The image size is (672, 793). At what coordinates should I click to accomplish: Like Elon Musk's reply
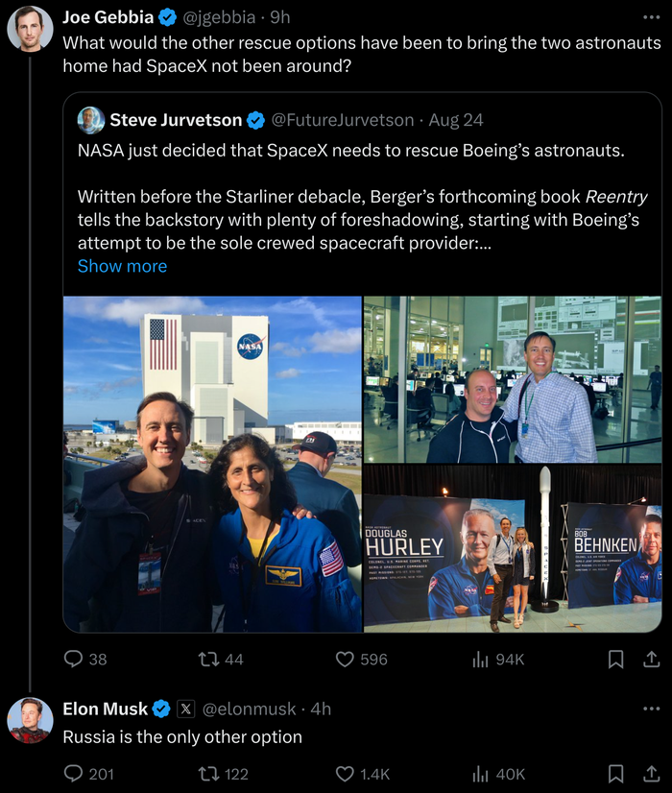click(345, 774)
